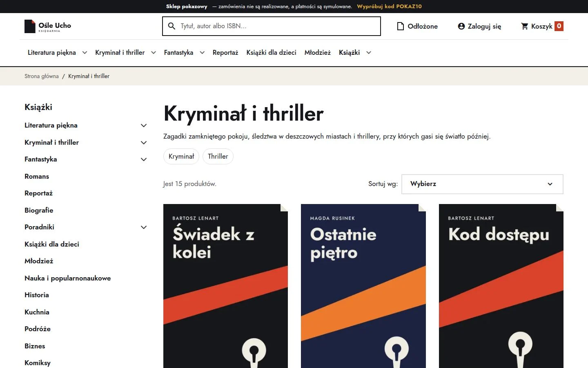Open Książki dla dzieci in the sidebar

tap(52, 245)
